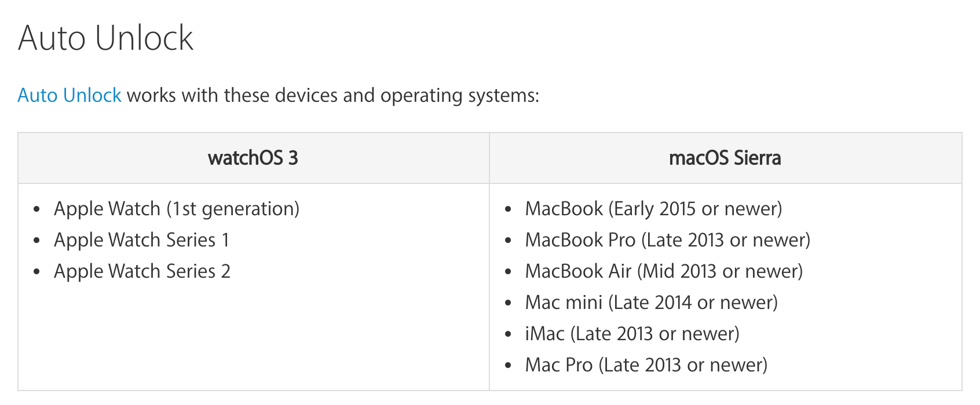Click Apple Watch Series 2 entry
Image resolution: width=980 pixels, height=405 pixels.
pos(142,271)
